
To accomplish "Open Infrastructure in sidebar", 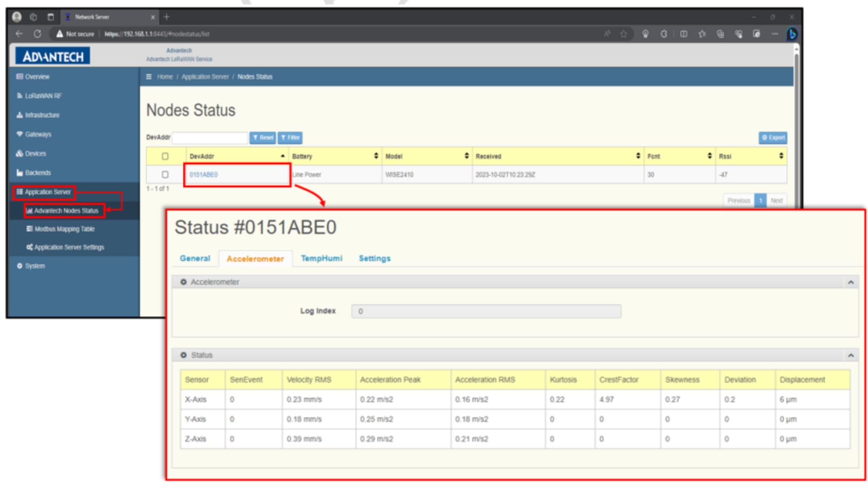I will click(x=38, y=115).
